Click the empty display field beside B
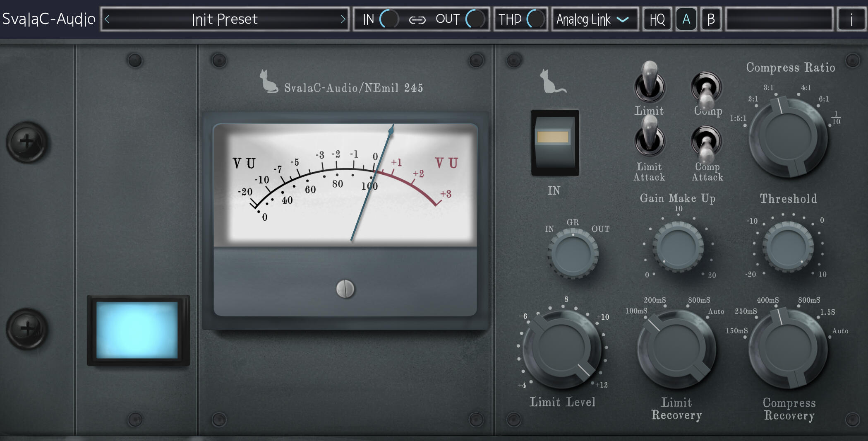Image resolution: width=868 pixels, height=441 pixels. coord(779,19)
